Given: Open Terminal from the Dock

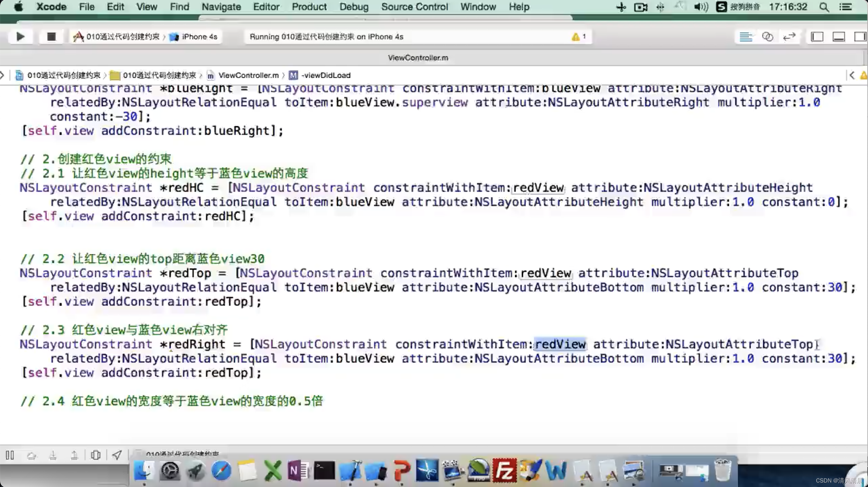Looking at the screenshot, I should [324, 471].
